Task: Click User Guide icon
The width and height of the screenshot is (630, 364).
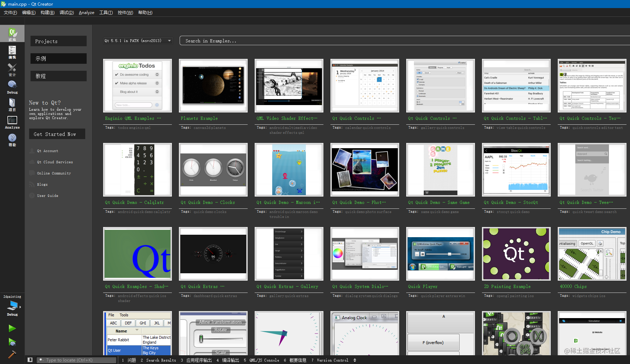Action: 32,196
